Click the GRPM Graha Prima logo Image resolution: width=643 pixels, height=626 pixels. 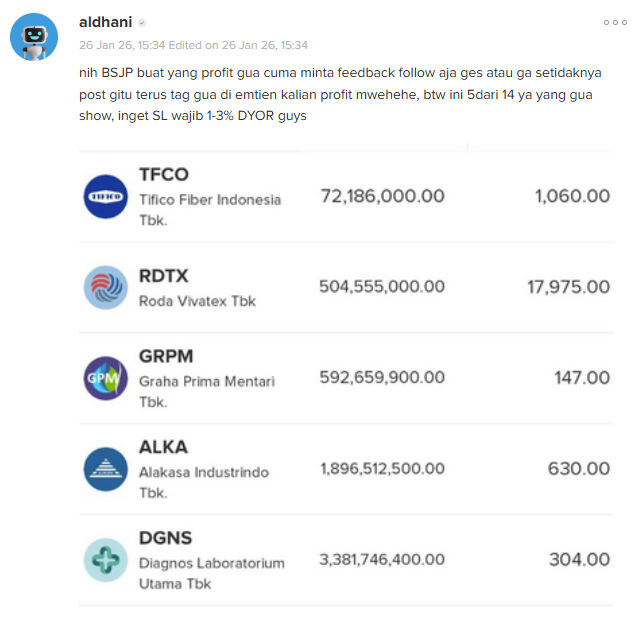(105, 378)
